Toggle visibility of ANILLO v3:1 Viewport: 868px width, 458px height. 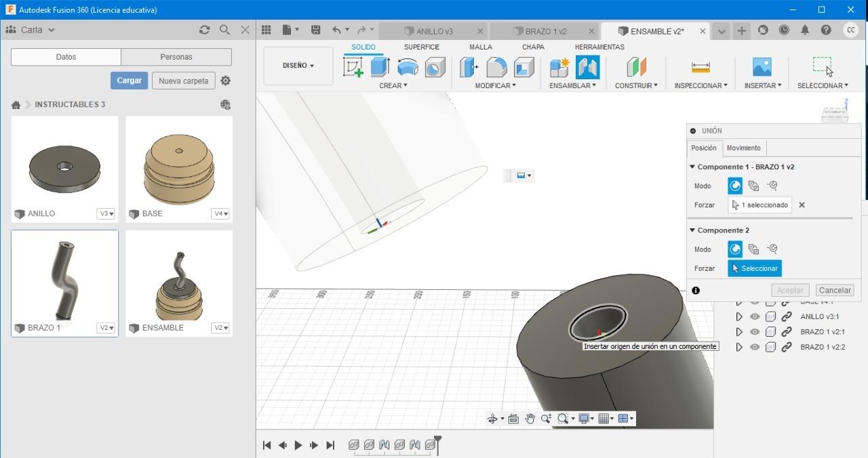pyautogui.click(x=755, y=316)
